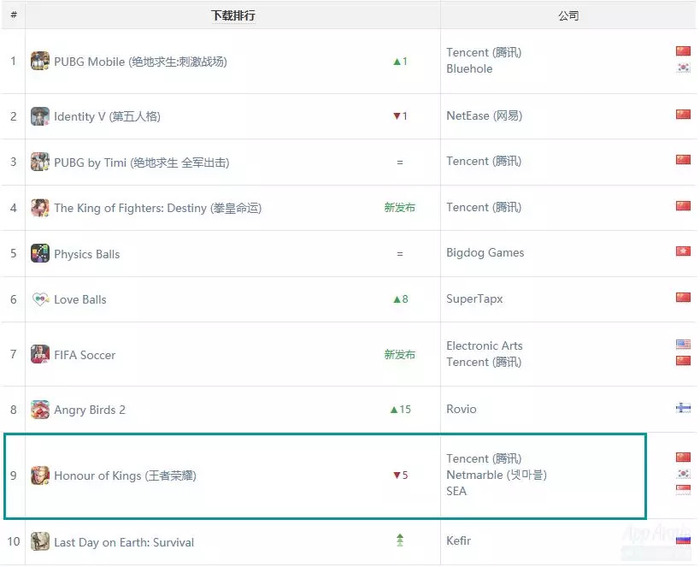
Task: Click the ▲8 change for Love Balls
Action: [400, 299]
